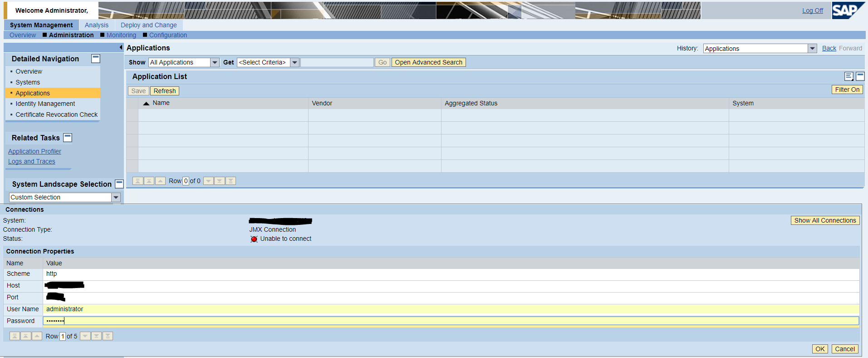Go down one page in Application List
Image resolution: width=868 pixels, height=358 pixels.
pyautogui.click(x=220, y=181)
